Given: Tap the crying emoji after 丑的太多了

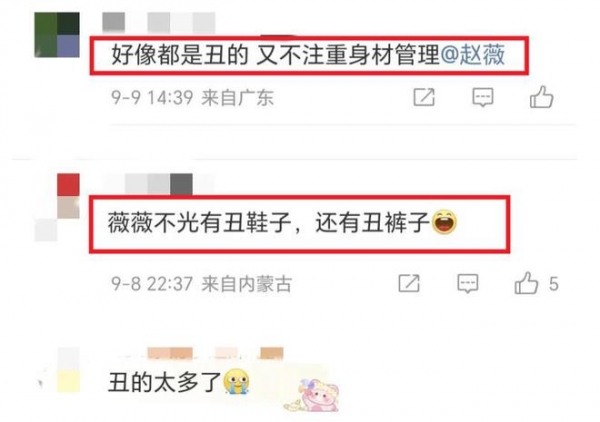Looking at the screenshot, I should click(236, 381).
